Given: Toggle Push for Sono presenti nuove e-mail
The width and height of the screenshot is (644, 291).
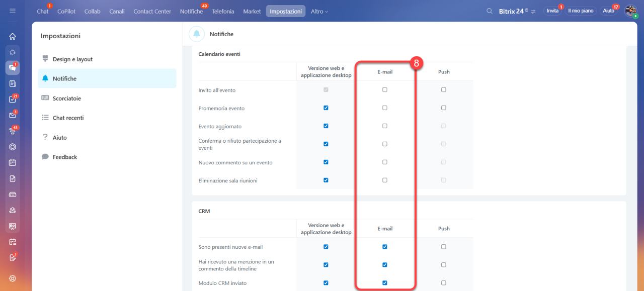Looking at the screenshot, I should tap(444, 247).
